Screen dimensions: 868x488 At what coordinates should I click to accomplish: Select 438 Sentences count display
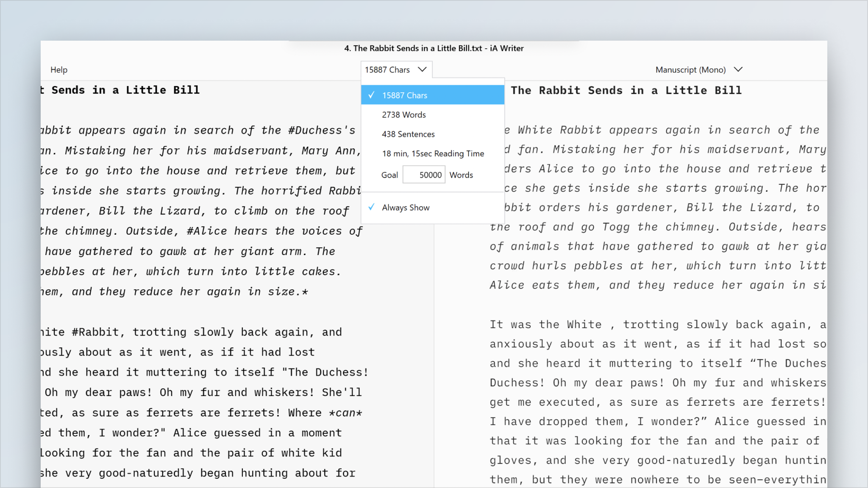click(409, 133)
